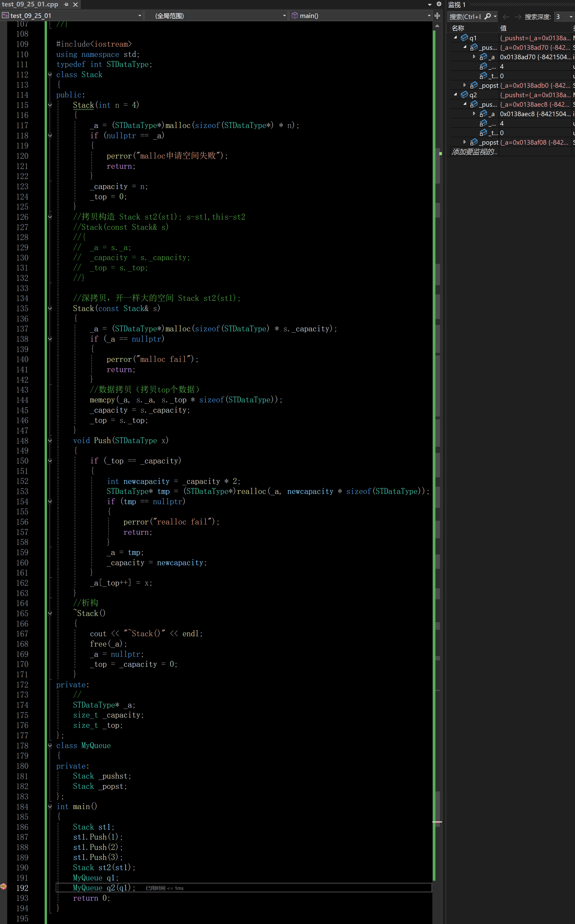This screenshot has width=575, height=924.
Task: Collapse the Stack(int n = 4) constructor fold
Action: click(50, 105)
